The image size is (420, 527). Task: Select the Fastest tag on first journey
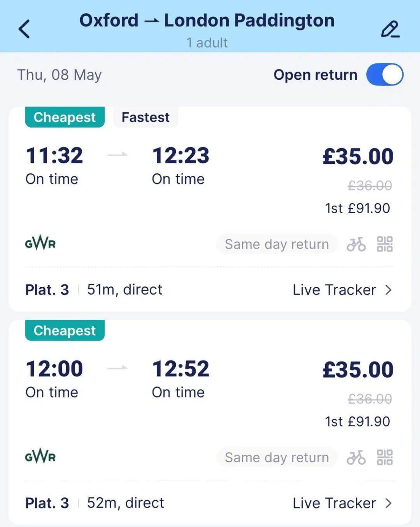(x=145, y=117)
